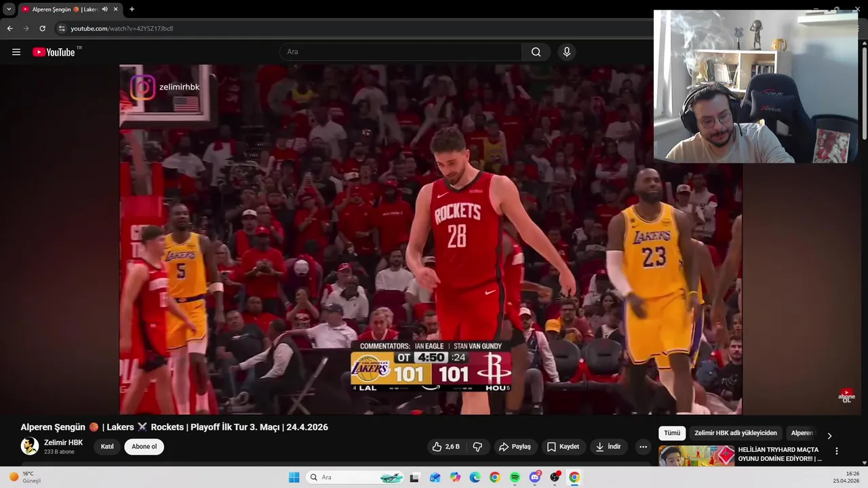Viewport: 868px width, 488px height.
Task: Join the channel with Katıl button
Action: point(107,447)
